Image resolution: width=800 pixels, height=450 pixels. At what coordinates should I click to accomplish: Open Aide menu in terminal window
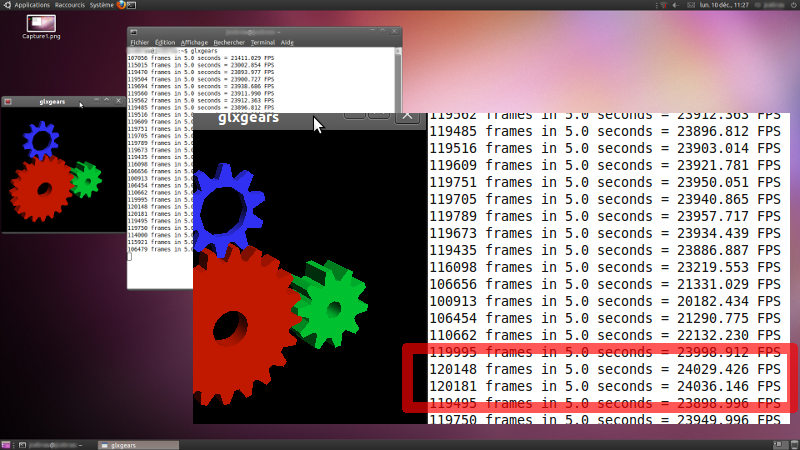tap(287, 42)
